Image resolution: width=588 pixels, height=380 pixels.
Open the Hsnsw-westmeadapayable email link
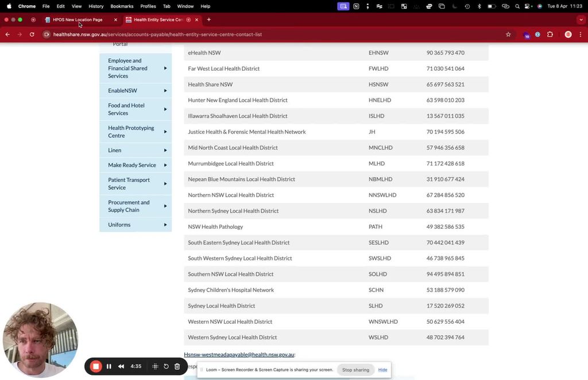pyautogui.click(x=239, y=355)
